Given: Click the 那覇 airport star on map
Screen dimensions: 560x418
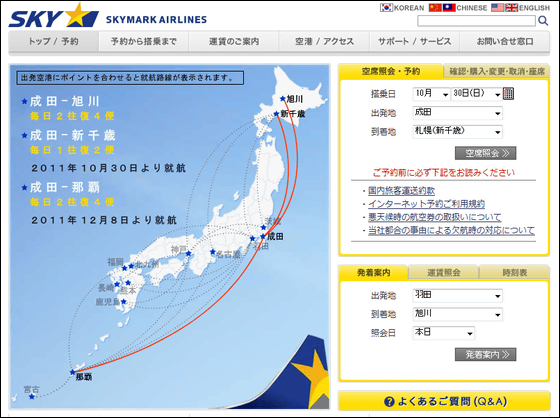Looking at the screenshot, I should 72,372.
